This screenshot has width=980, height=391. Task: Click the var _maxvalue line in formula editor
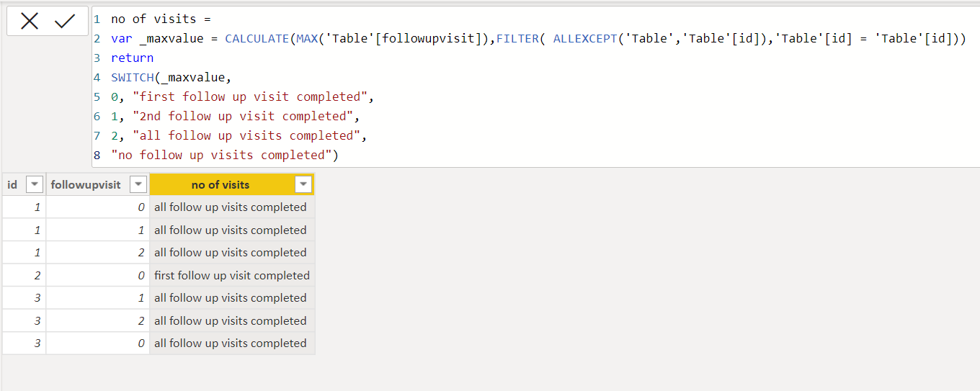coord(538,38)
